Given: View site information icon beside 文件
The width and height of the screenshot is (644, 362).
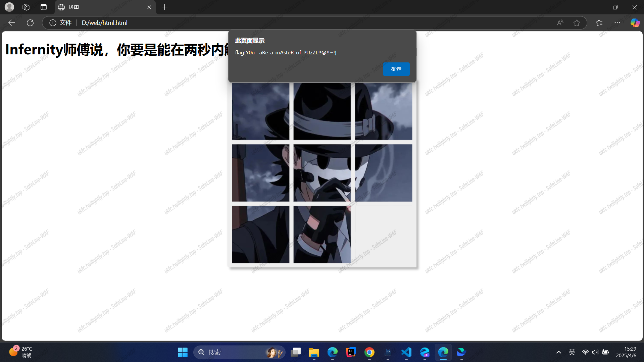Looking at the screenshot, I should pos(53,23).
